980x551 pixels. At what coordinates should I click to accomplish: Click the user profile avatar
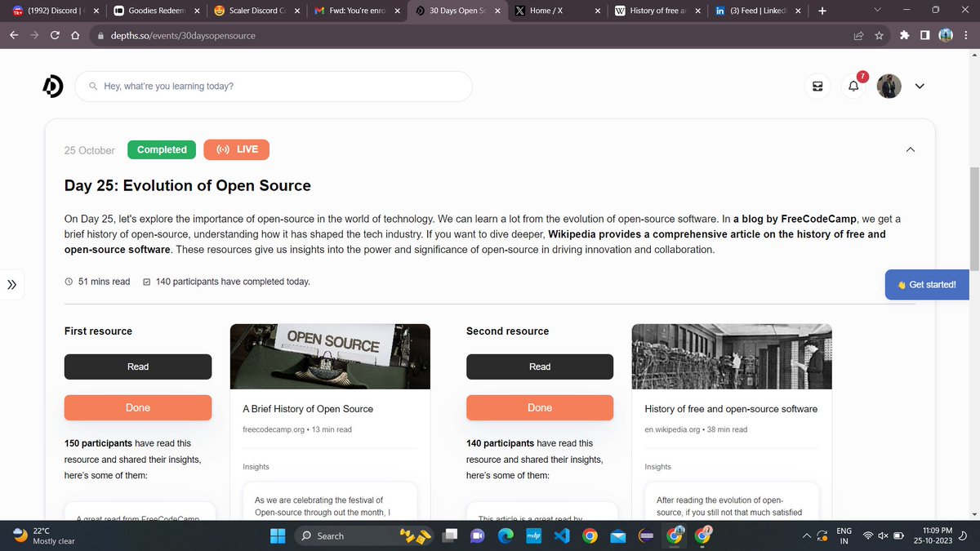pyautogui.click(x=889, y=86)
